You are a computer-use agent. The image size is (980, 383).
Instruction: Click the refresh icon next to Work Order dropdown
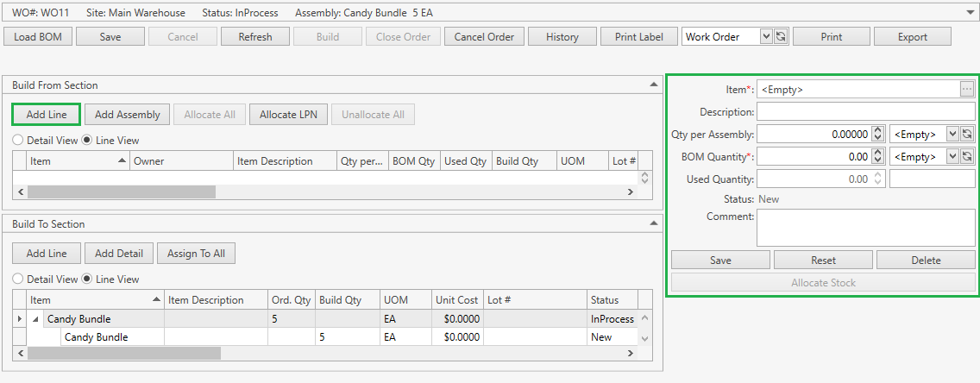pyautogui.click(x=781, y=36)
